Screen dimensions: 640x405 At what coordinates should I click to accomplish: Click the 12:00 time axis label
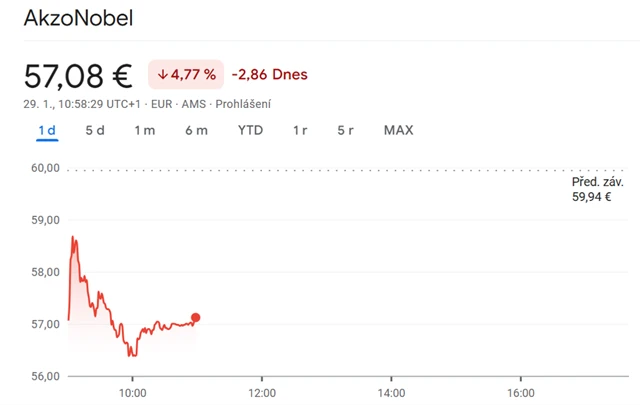click(261, 393)
